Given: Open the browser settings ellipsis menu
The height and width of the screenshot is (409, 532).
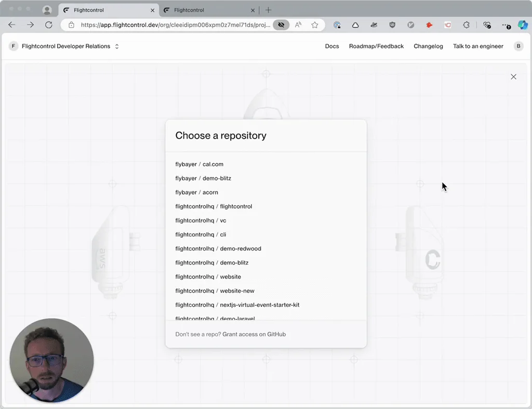Looking at the screenshot, I should 506,25.
